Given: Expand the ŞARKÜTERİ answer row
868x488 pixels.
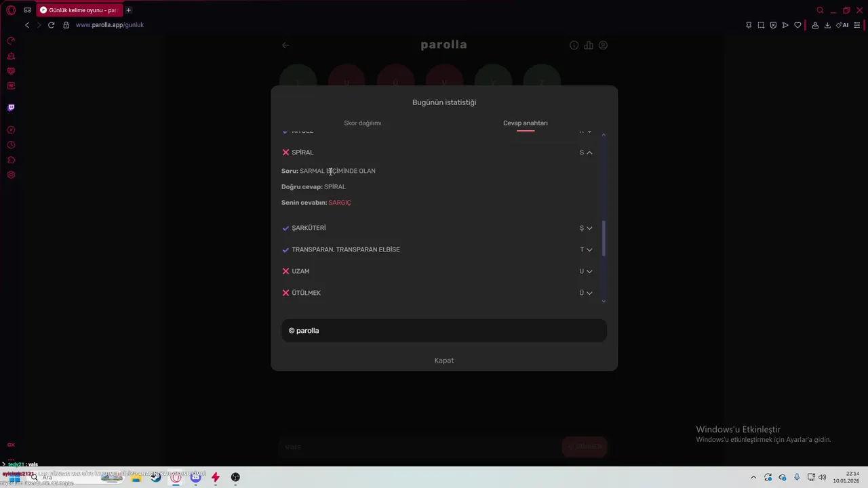Looking at the screenshot, I should [589, 228].
